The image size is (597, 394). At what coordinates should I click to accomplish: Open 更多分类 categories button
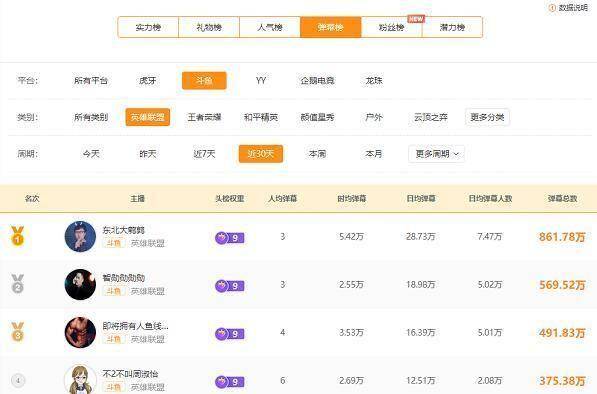(x=487, y=117)
